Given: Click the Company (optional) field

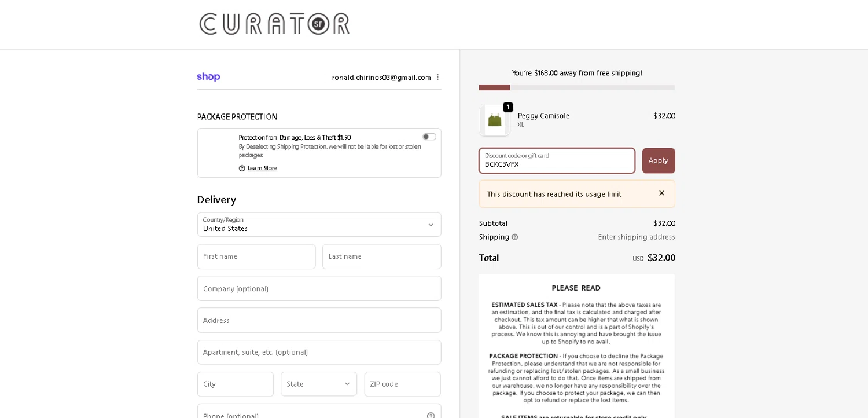Looking at the screenshot, I should tap(319, 288).
